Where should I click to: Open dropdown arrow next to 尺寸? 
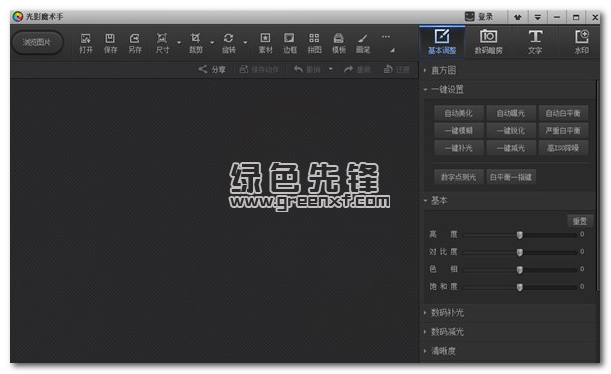pos(179,42)
